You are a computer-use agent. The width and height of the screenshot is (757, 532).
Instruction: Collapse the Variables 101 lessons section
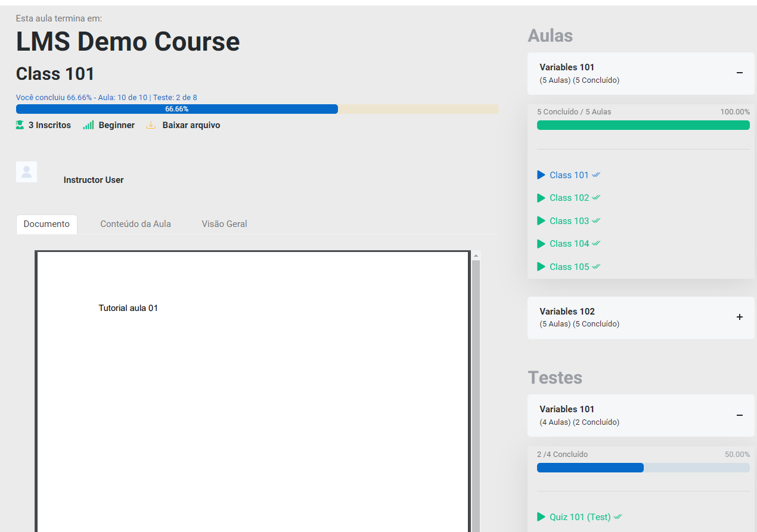coord(739,73)
